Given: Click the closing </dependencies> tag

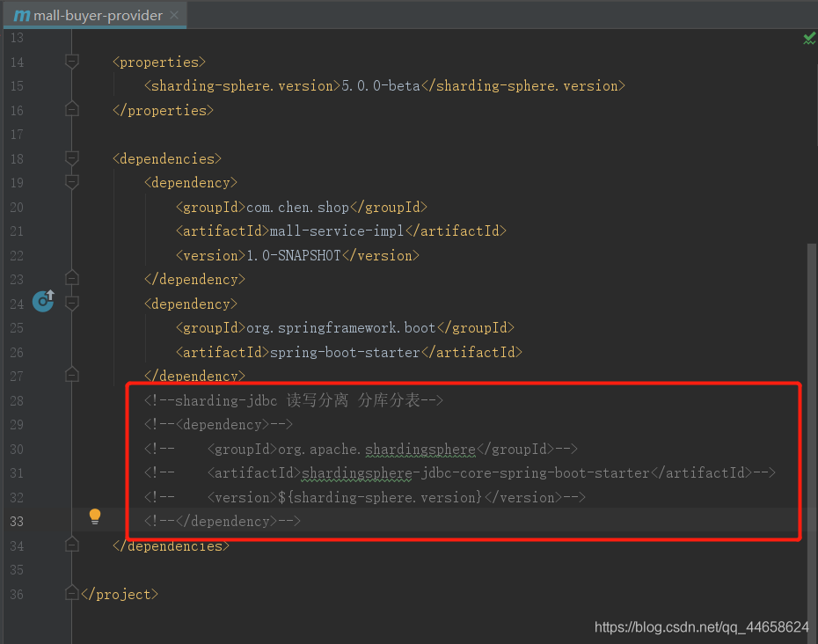Looking at the screenshot, I should (172, 545).
